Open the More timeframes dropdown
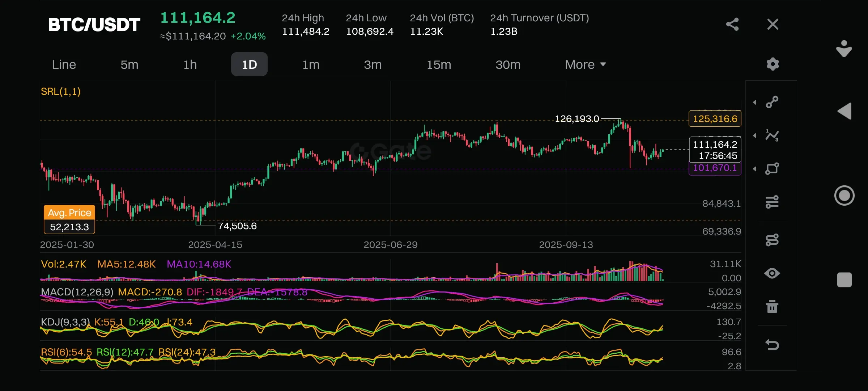Screen dimensions: 868x391 (x=585, y=64)
